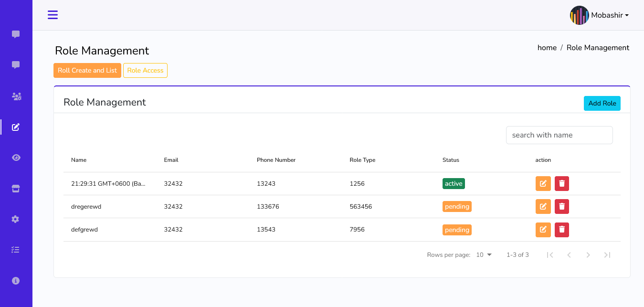Open the Mobashir user dropdown
Image resolution: width=644 pixels, height=307 pixels.
point(600,15)
